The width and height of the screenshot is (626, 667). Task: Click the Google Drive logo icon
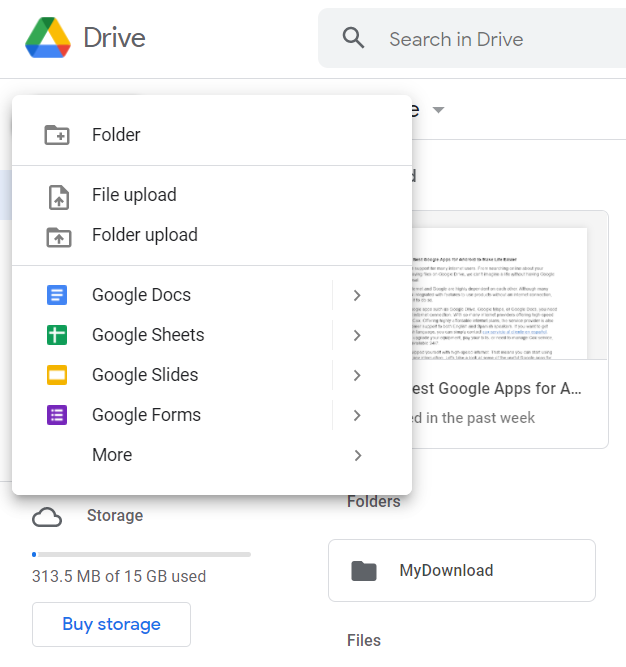48,39
